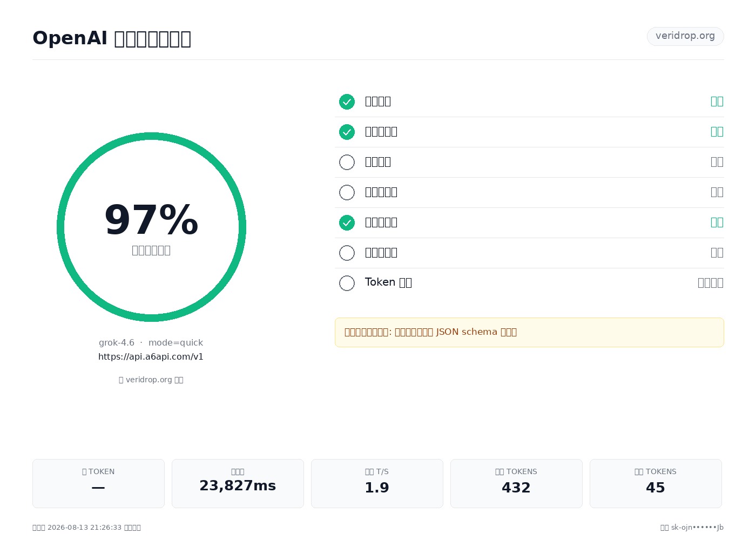
Task: Click the grok-4.6 mode=quick label
Action: [x=151, y=343]
